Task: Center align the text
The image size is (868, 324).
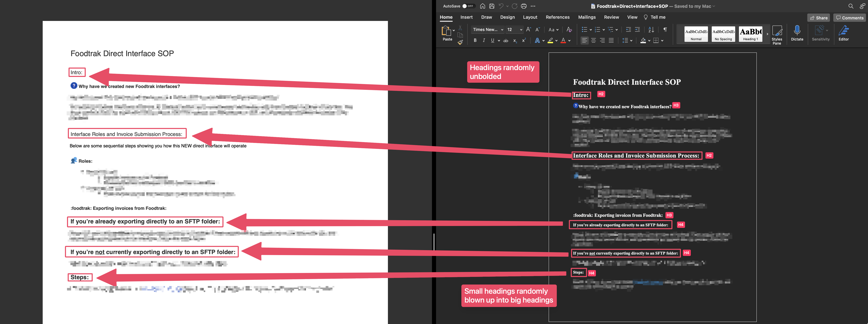Action: [593, 40]
